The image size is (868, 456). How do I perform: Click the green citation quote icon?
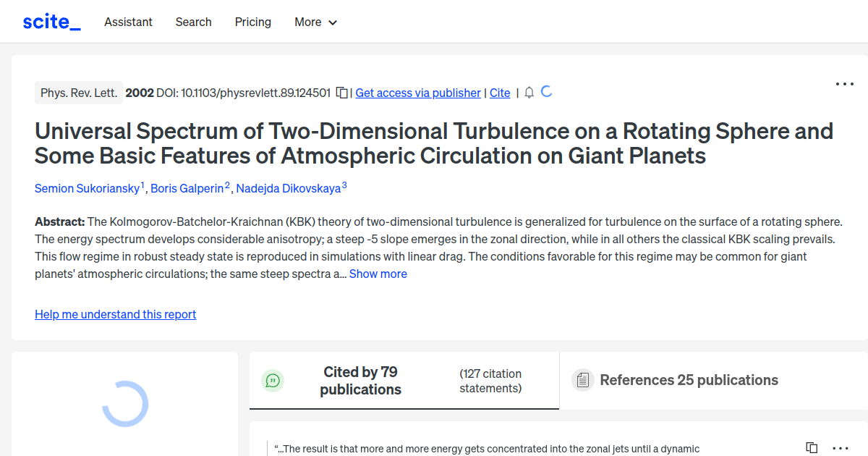point(273,380)
